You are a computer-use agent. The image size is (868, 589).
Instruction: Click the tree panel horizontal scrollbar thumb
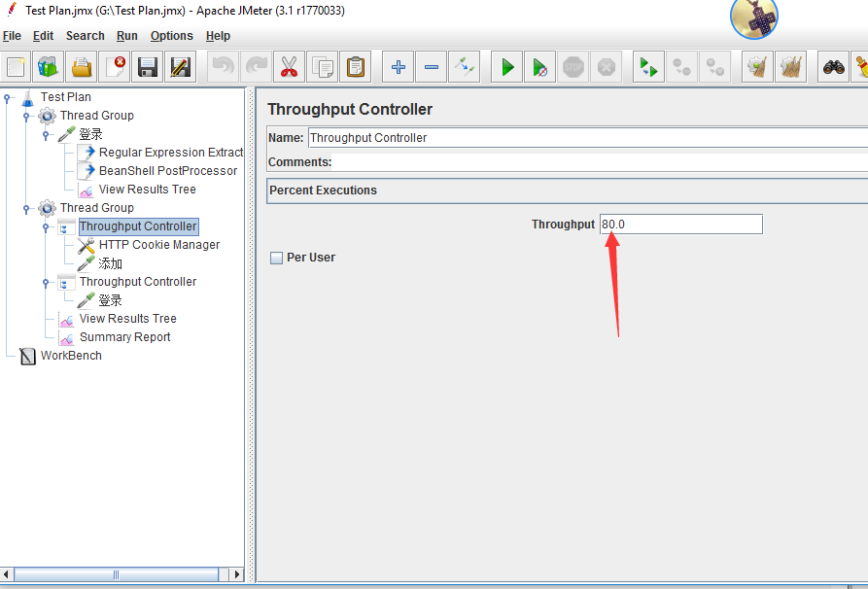(117, 574)
